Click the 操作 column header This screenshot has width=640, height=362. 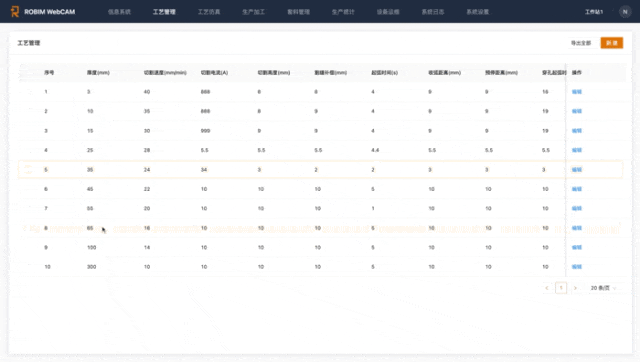click(577, 73)
